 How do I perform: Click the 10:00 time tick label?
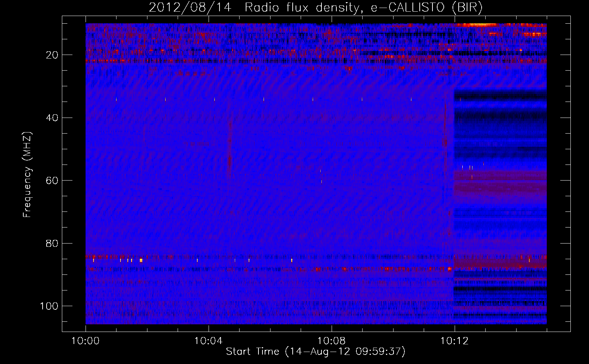coord(86,341)
